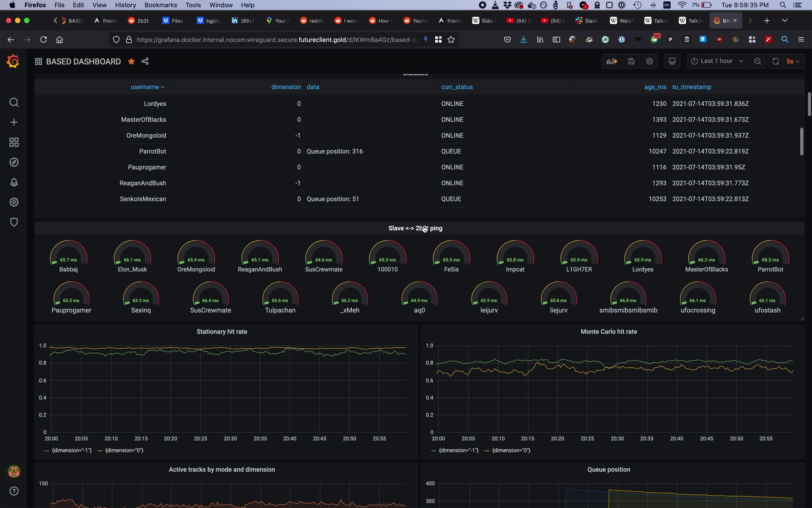This screenshot has width=812, height=508.
Task: Sort table by to_timestamp column
Action: (691, 87)
